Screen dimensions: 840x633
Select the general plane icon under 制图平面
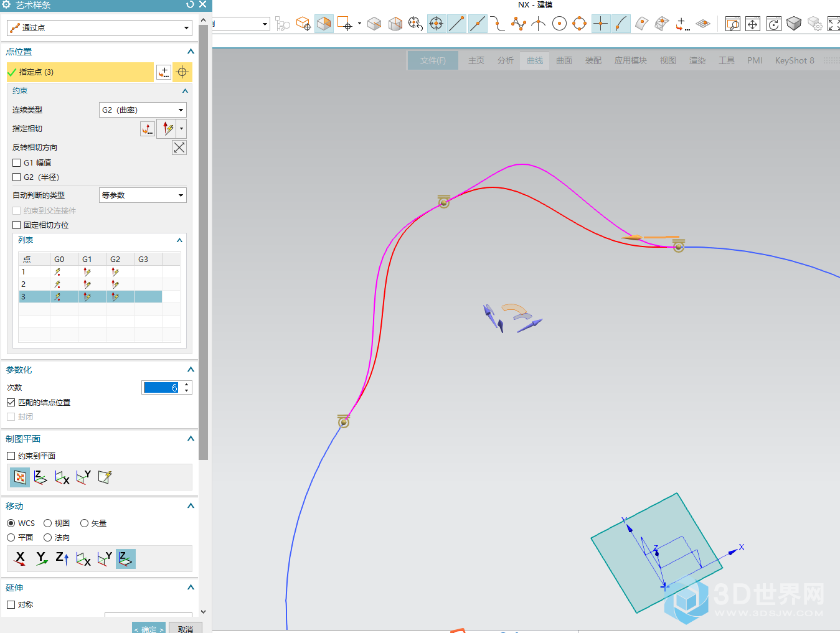tap(105, 477)
